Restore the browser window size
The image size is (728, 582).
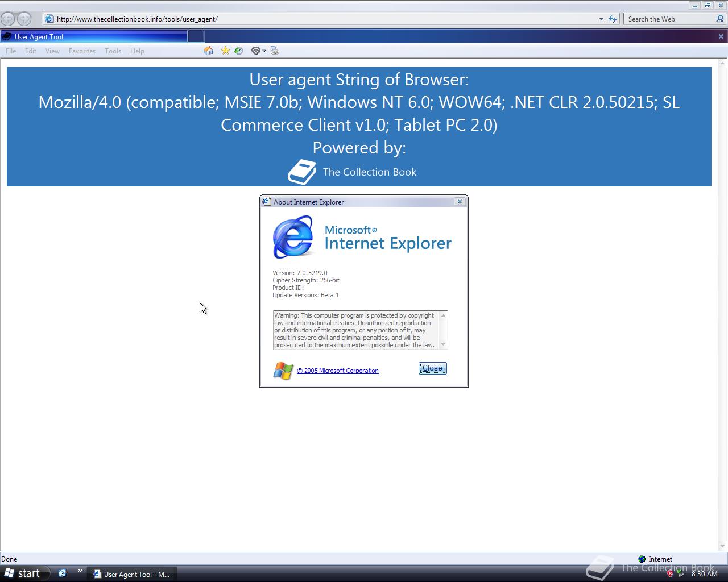[708, 6]
